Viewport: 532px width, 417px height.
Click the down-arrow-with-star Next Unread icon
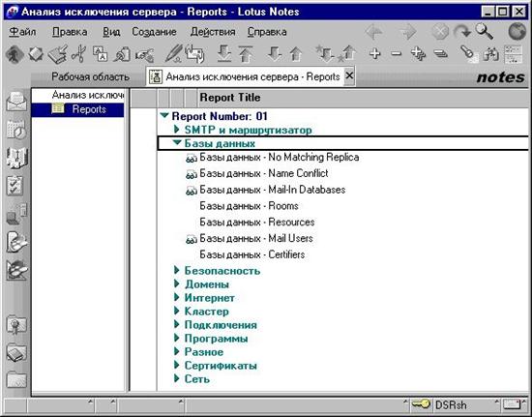(x=324, y=54)
